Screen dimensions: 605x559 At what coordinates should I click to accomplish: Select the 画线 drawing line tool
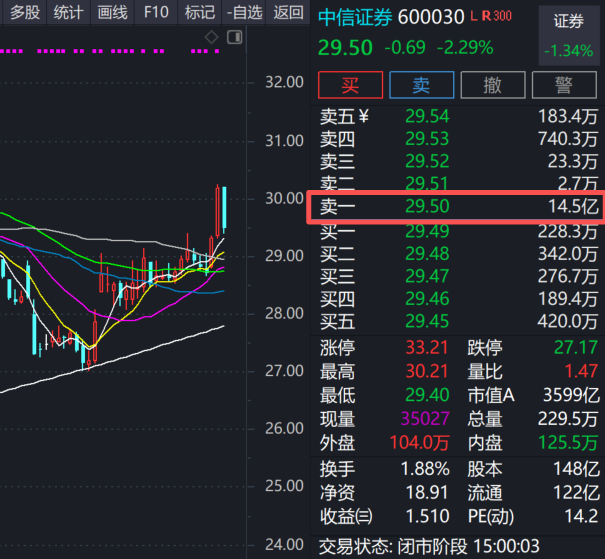112,12
